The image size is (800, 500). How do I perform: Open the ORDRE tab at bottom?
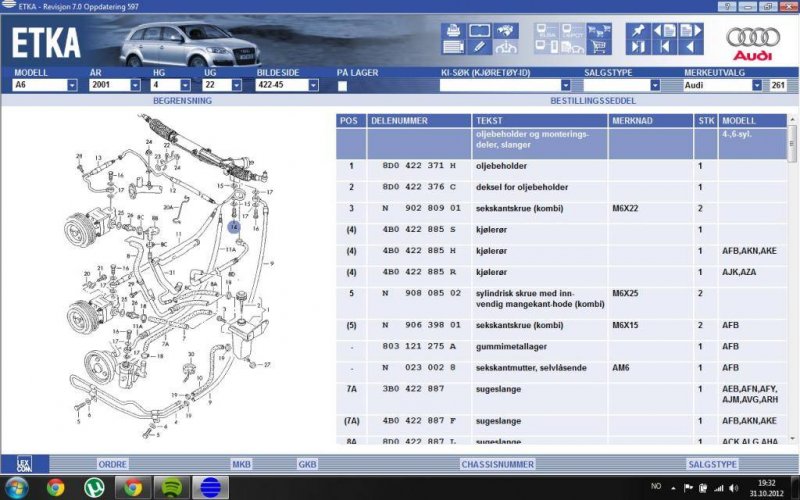click(111, 464)
